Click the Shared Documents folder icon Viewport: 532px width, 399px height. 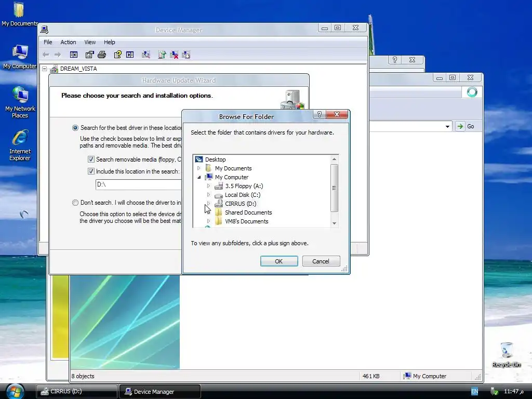tap(219, 212)
